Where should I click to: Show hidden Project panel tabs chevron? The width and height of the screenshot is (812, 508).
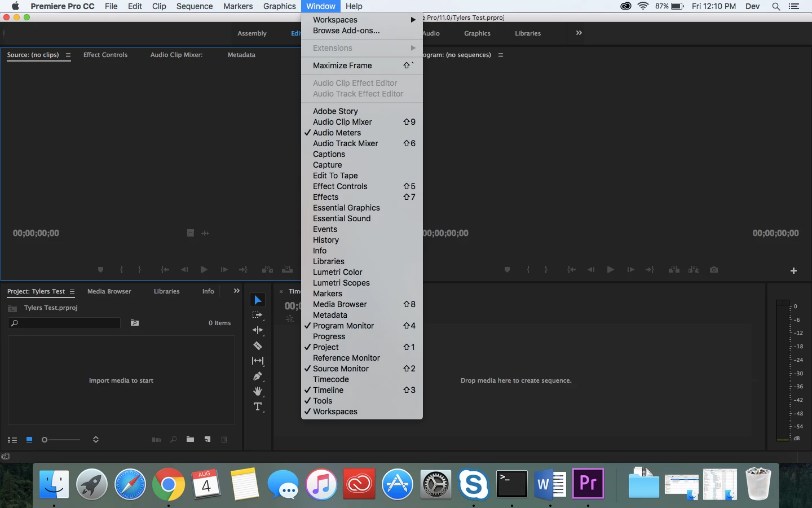point(236,291)
